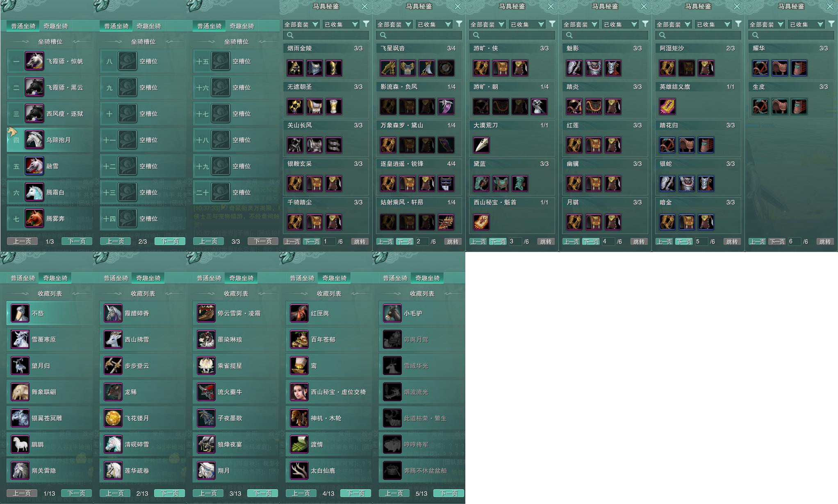The width and height of the screenshot is (838, 504).
Task: Open 已收集 dropdown above 魅影 set
Action: (x=619, y=25)
